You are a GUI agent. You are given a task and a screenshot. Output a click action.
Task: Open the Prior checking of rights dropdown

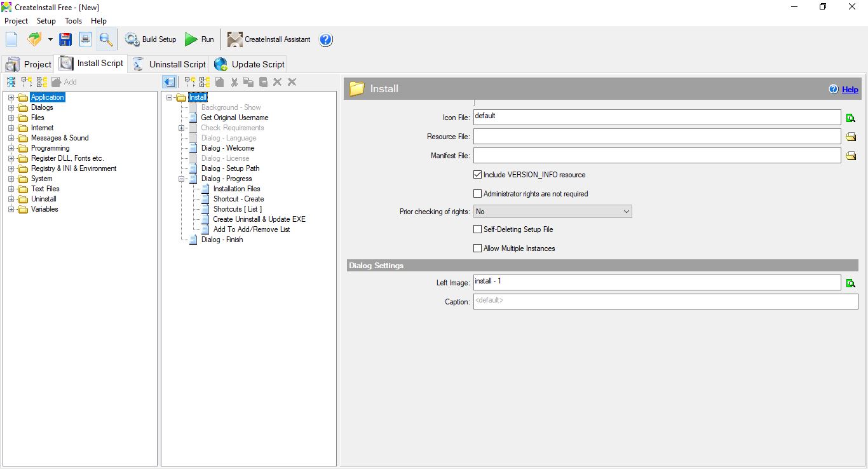click(x=553, y=212)
